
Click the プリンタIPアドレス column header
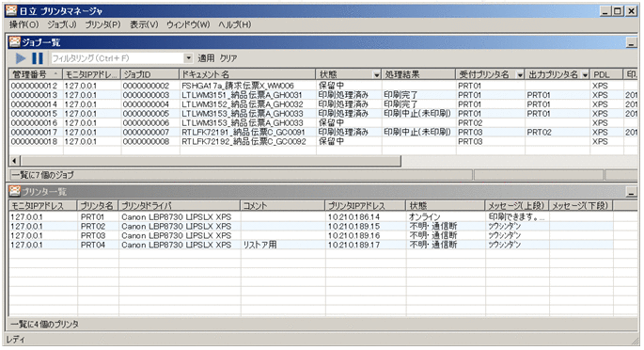(x=366, y=205)
